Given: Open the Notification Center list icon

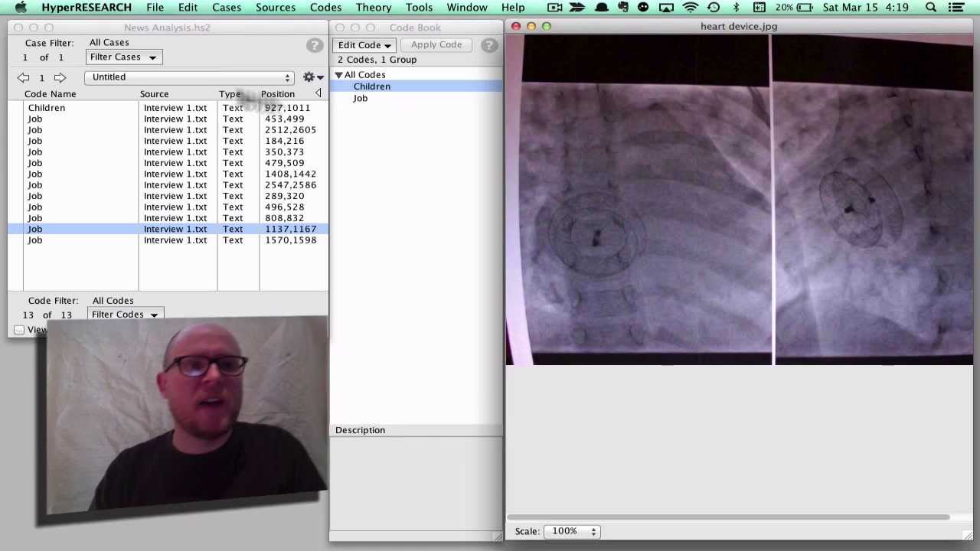Looking at the screenshot, I should (x=956, y=8).
